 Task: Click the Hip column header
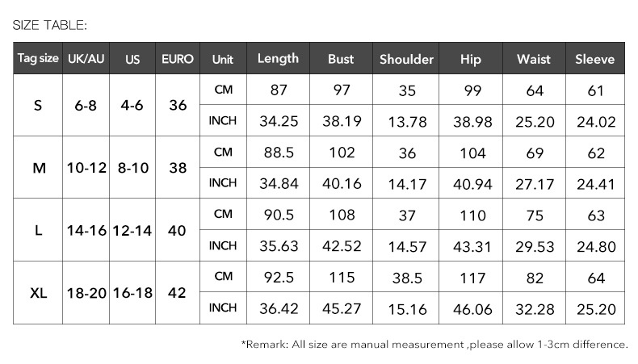[470, 59]
